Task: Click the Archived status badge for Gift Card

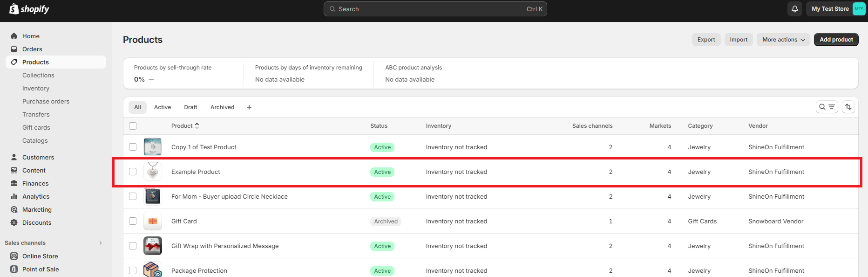Action: point(386,222)
